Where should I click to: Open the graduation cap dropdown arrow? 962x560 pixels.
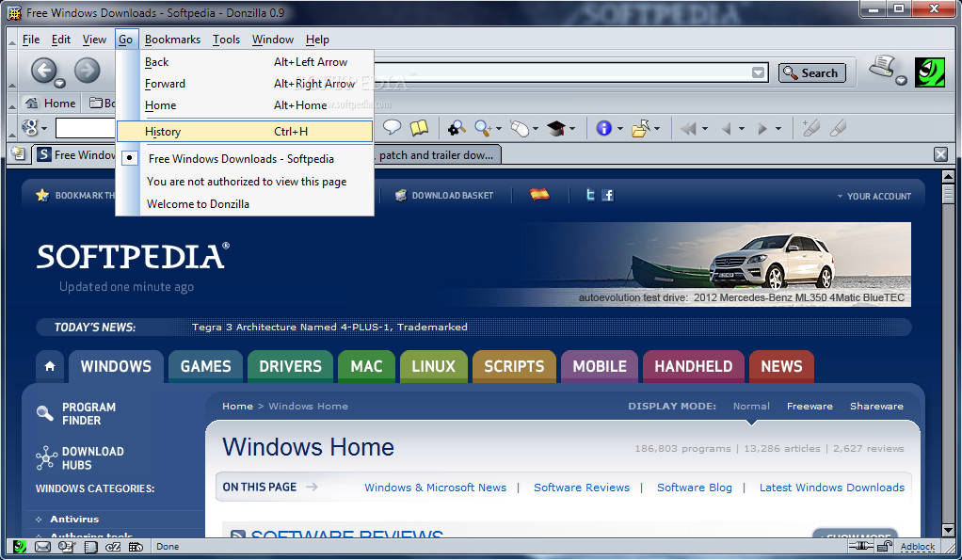coord(572,129)
